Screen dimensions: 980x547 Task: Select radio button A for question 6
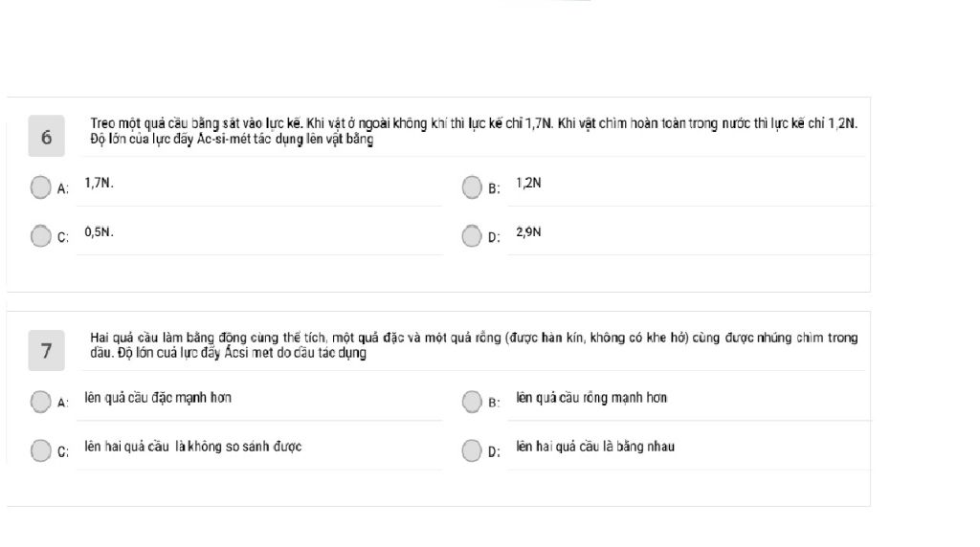[x=40, y=186]
